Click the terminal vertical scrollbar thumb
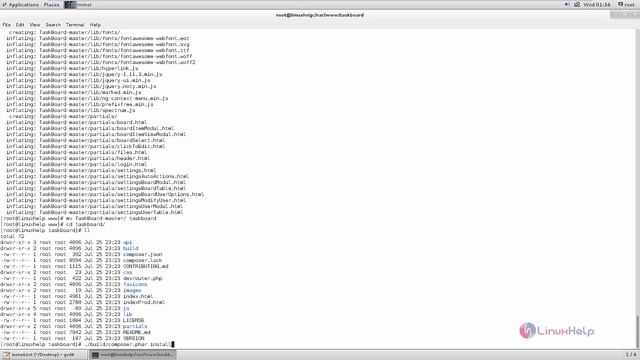 [638, 331]
